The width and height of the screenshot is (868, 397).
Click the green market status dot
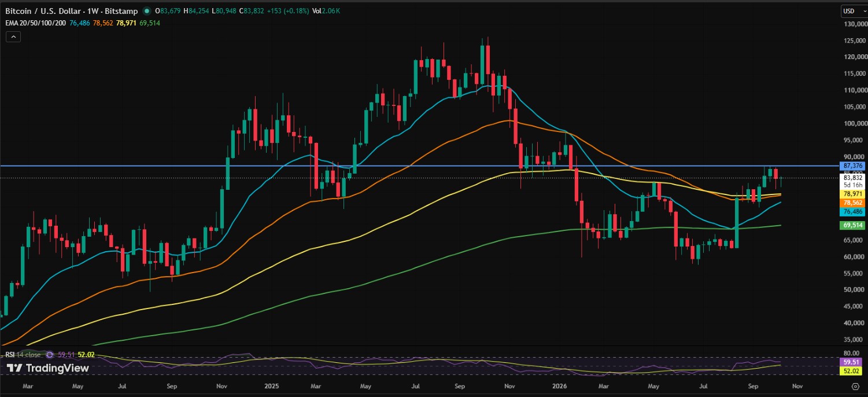146,11
